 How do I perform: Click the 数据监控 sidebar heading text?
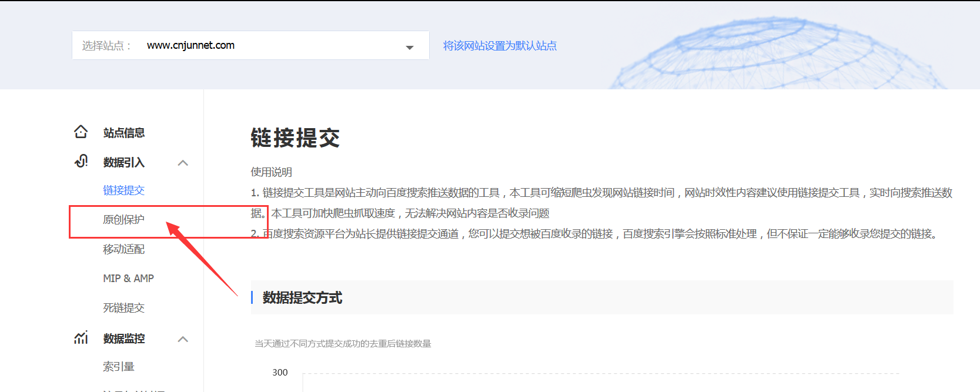(x=123, y=339)
